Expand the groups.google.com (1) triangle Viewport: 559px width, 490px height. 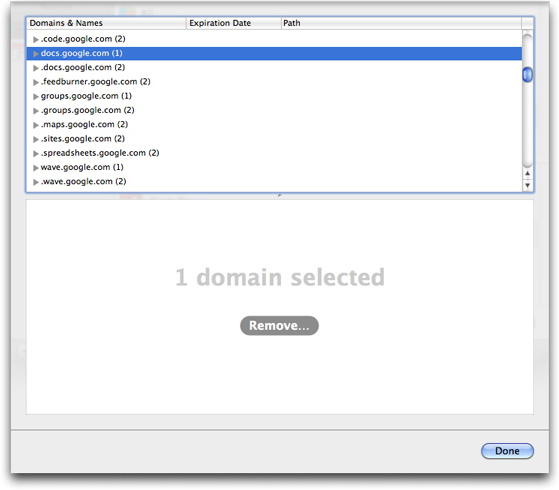point(36,96)
